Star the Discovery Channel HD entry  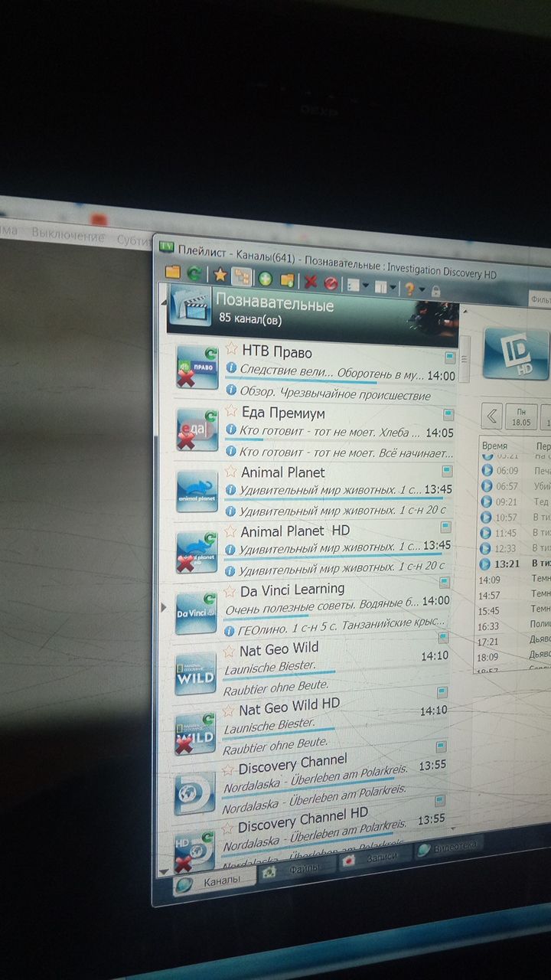pyautogui.click(x=227, y=828)
